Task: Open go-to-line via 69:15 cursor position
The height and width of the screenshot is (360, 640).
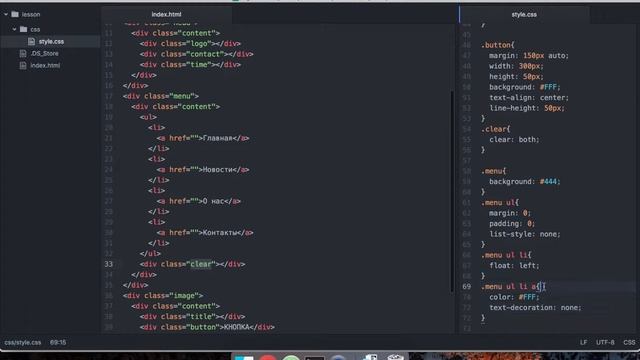Action: click(x=58, y=342)
